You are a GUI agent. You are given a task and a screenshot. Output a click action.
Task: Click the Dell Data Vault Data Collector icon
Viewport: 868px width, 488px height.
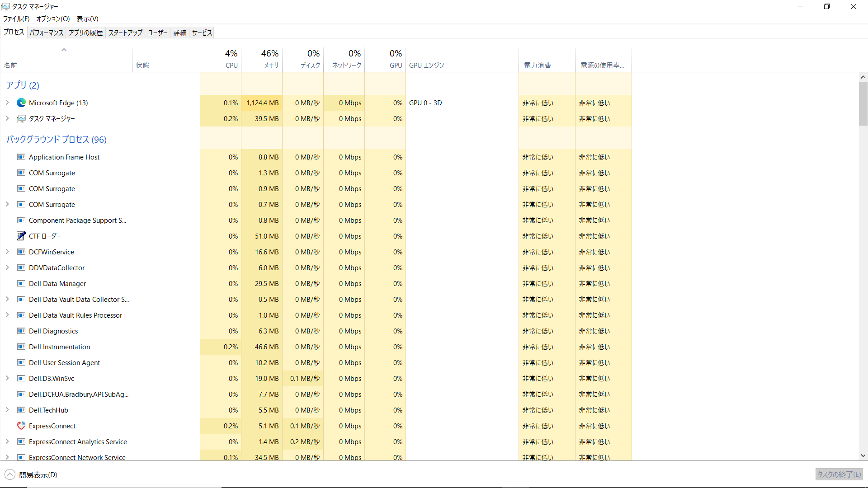pyautogui.click(x=21, y=300)
